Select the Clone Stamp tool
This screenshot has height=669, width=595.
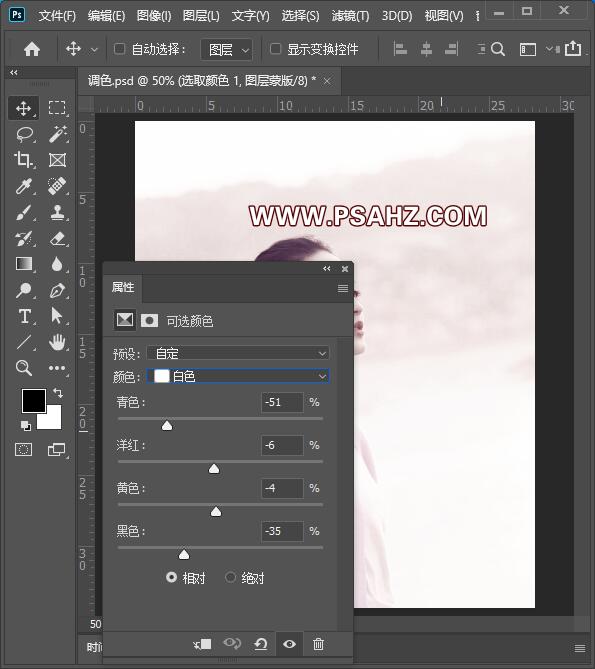[x=57, y=212]
